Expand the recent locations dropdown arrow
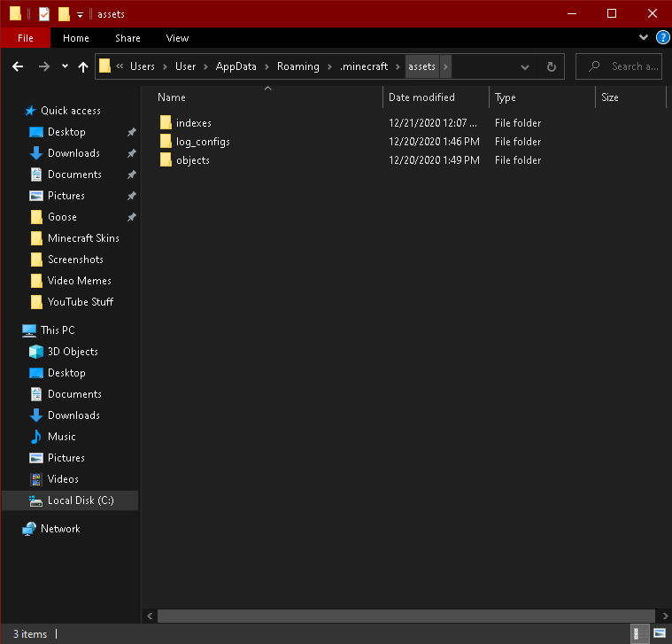This screenshot has width=672, height=644. coord(65,66)
